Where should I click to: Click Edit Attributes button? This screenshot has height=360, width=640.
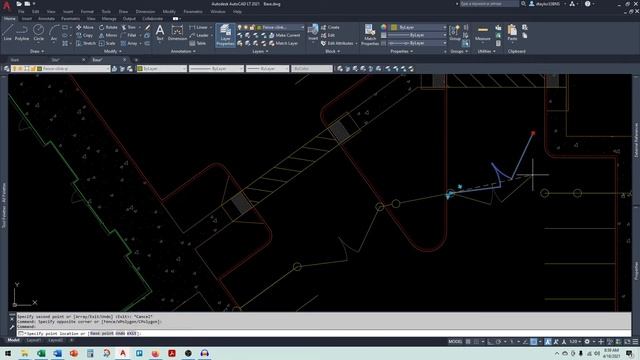(339, 43)
